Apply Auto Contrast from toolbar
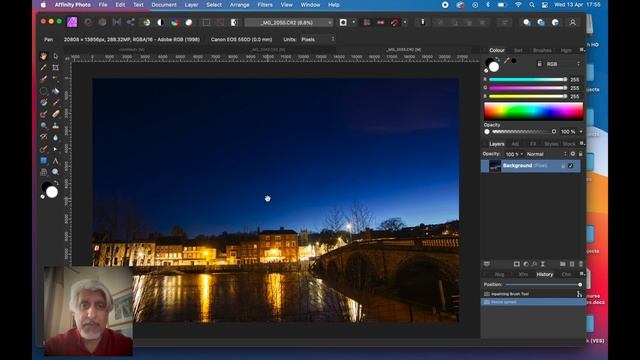This screenshot has height=360, width=640. (x=160, y=22)
